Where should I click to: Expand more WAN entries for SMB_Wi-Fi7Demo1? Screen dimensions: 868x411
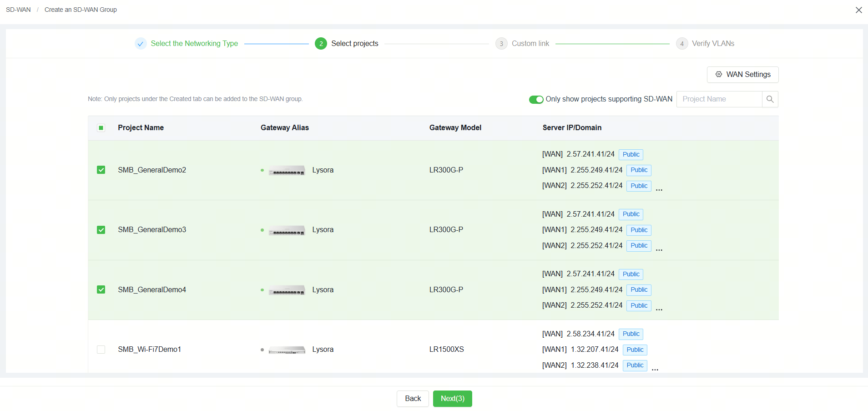tap(655, 370)
